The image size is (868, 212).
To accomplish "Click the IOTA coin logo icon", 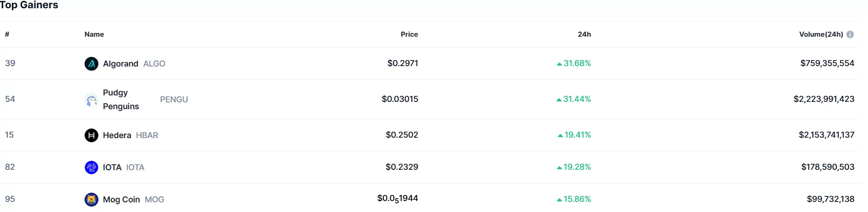I will point(91,167).
